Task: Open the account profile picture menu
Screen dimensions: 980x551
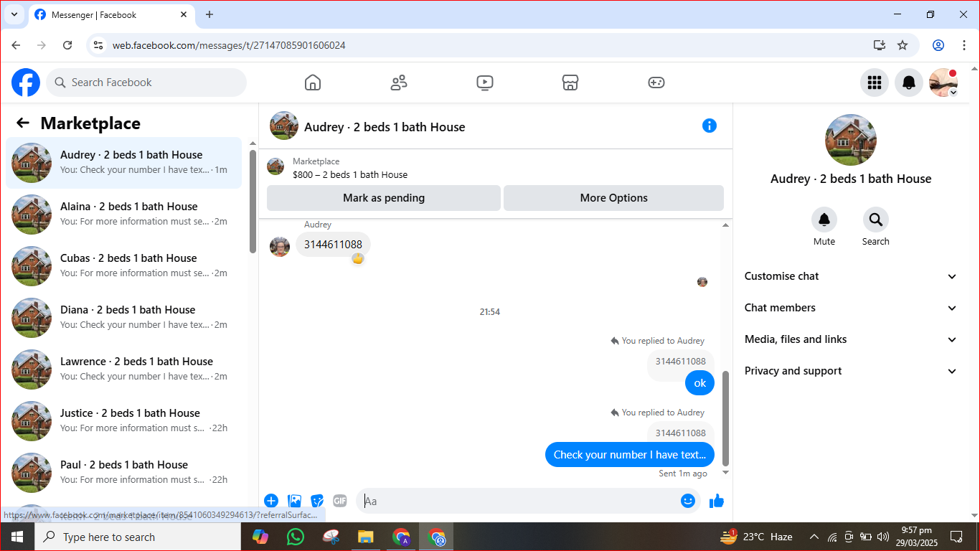Action: (943, 83)
